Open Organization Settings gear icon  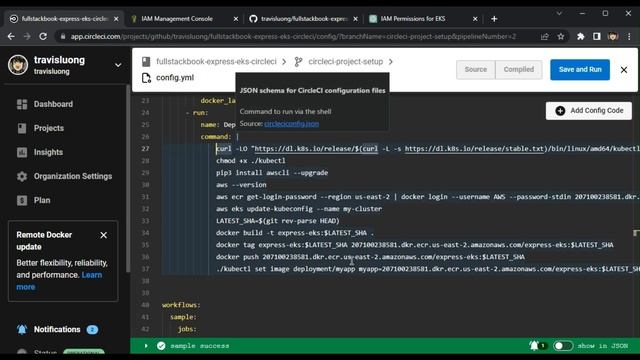[22, 176]
